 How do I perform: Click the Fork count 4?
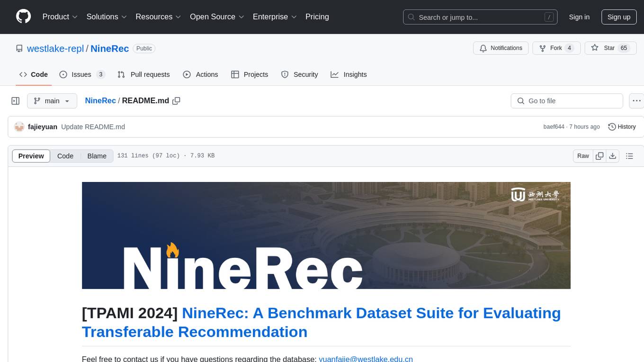click(x=569, y=48)
